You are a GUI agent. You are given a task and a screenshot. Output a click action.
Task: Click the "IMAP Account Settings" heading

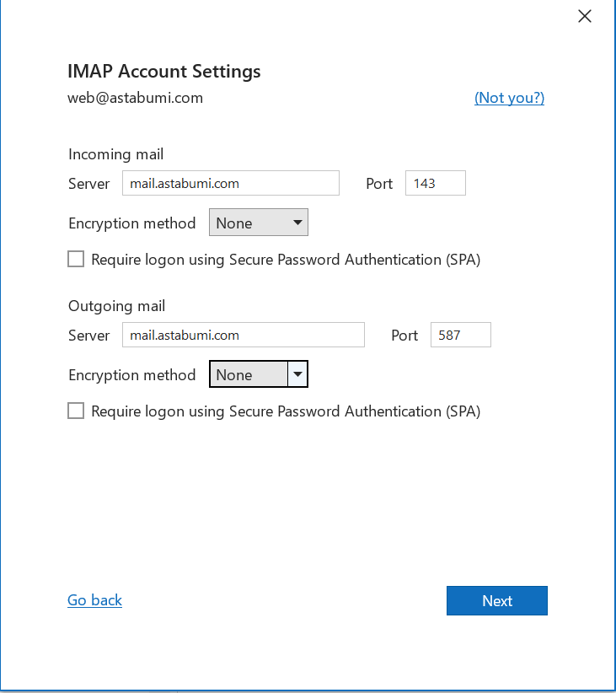[x=163, y=71]
